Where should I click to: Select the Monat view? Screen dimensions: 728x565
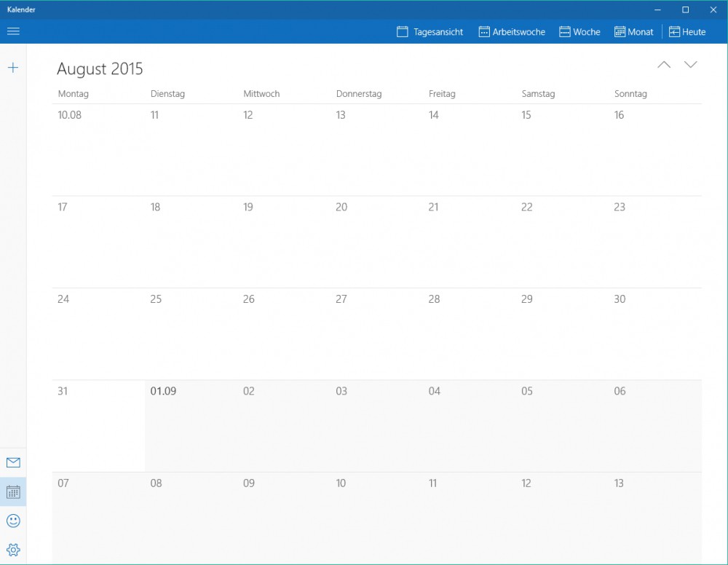(633, 32)
